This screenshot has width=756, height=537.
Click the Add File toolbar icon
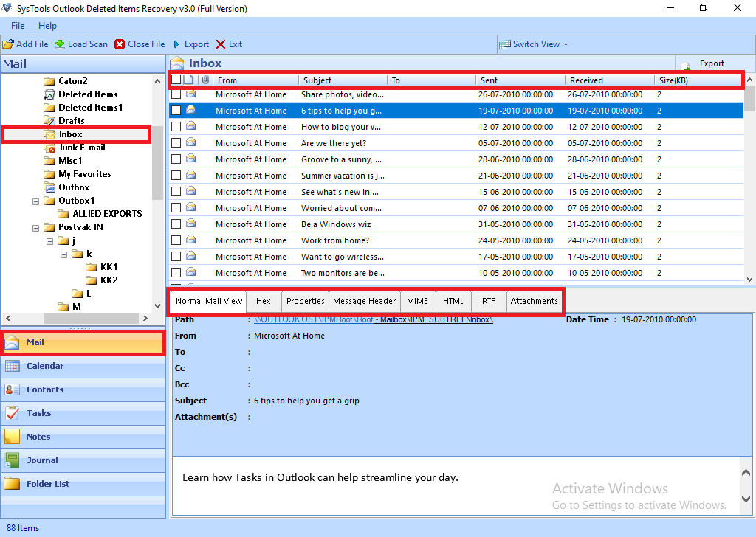tap(8, 44)
